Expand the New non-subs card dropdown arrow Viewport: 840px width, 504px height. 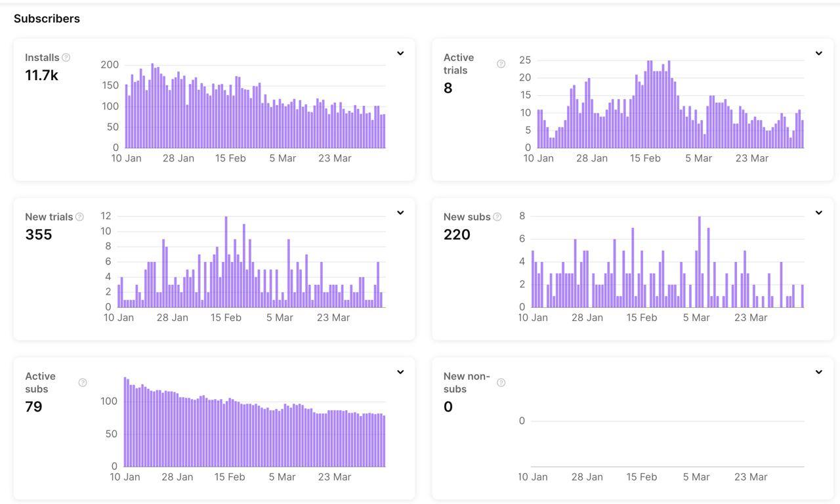pyautogui.click(x=818, y=372)
